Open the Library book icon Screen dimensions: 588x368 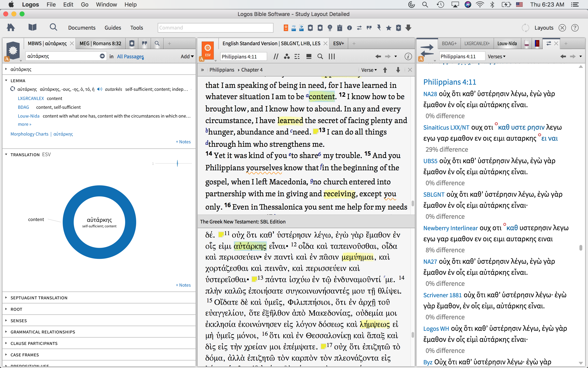tap(32, 28)
